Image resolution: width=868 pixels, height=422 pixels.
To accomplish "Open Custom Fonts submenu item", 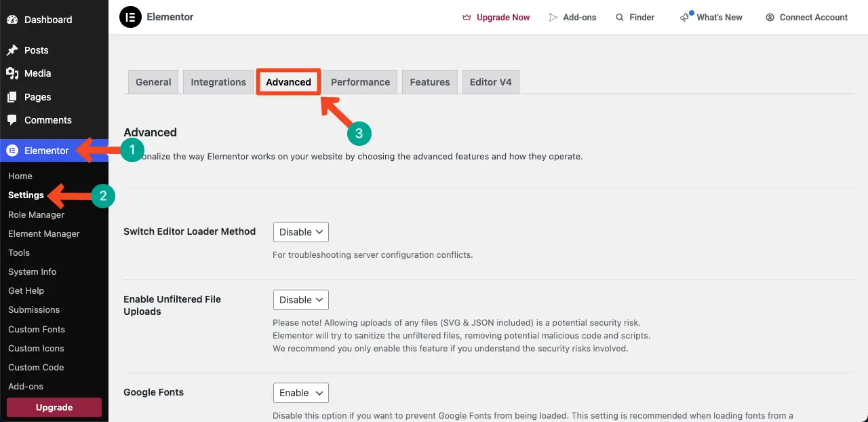I will coord(37,329).
